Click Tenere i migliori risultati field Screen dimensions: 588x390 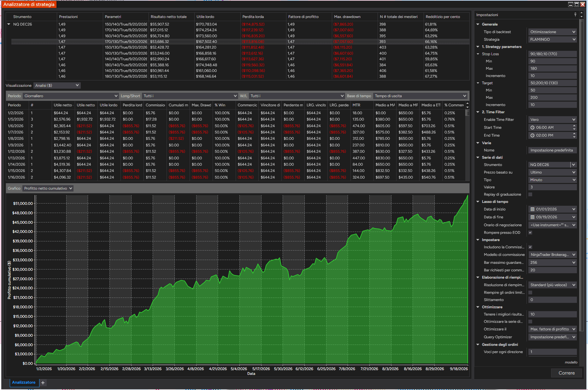point(553,314)
